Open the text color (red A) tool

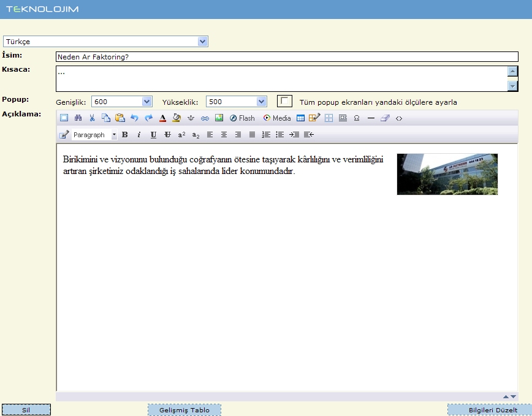point(162,118)
